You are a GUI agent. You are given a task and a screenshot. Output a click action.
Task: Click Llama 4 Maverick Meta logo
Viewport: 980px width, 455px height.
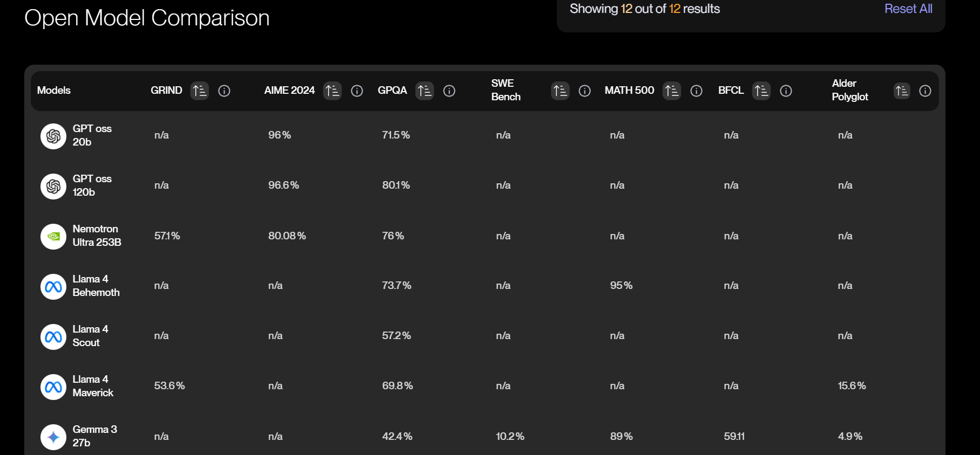click(53, 387)
